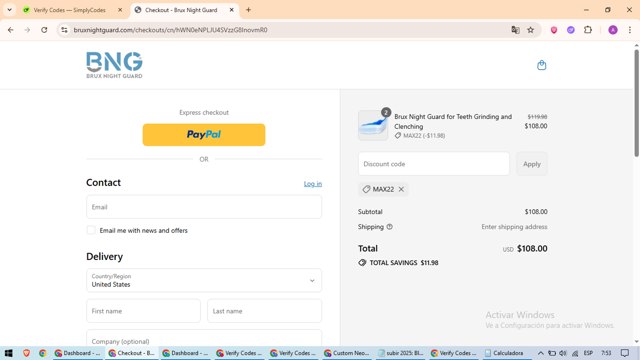640x360 pixels.
Task: Click the browser forward arrow
Action: 27,30
